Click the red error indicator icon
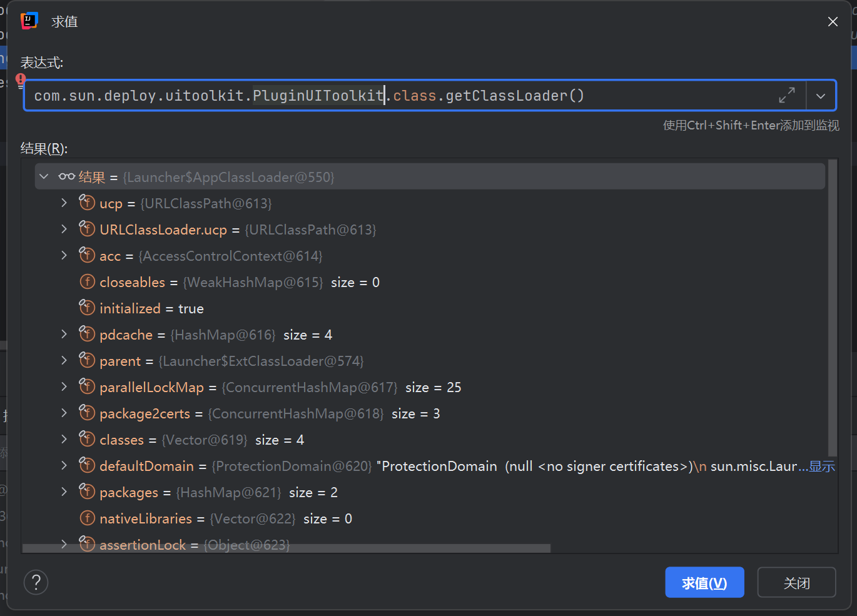The image size is (857, 616). point(21,80)
